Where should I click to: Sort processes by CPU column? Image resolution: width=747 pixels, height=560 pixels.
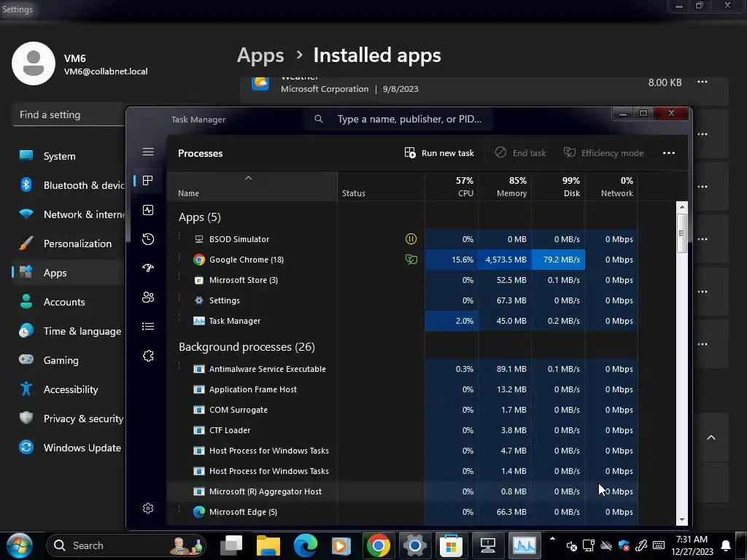pyautogui.click(x=452, y=187)
